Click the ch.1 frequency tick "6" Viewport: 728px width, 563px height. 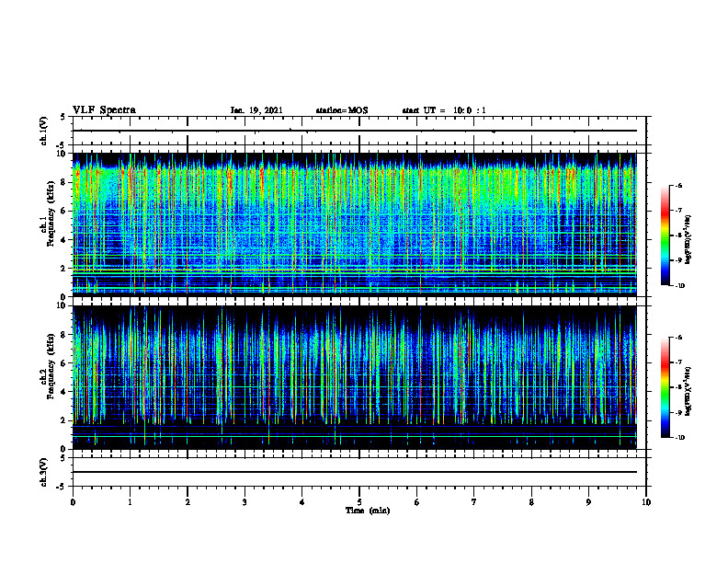[64, 211]
